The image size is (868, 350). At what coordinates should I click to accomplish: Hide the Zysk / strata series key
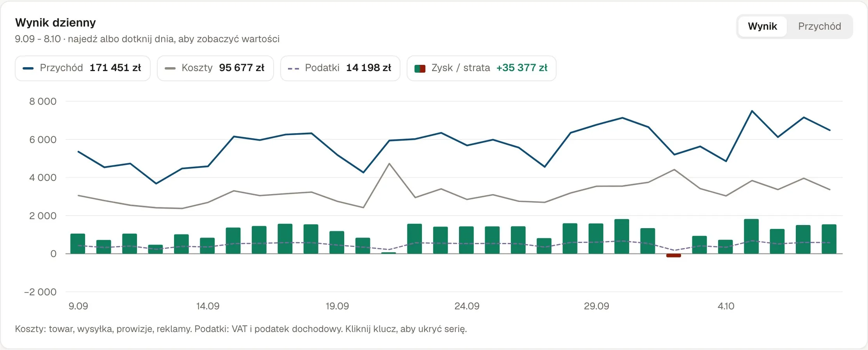tap(481, 68)
